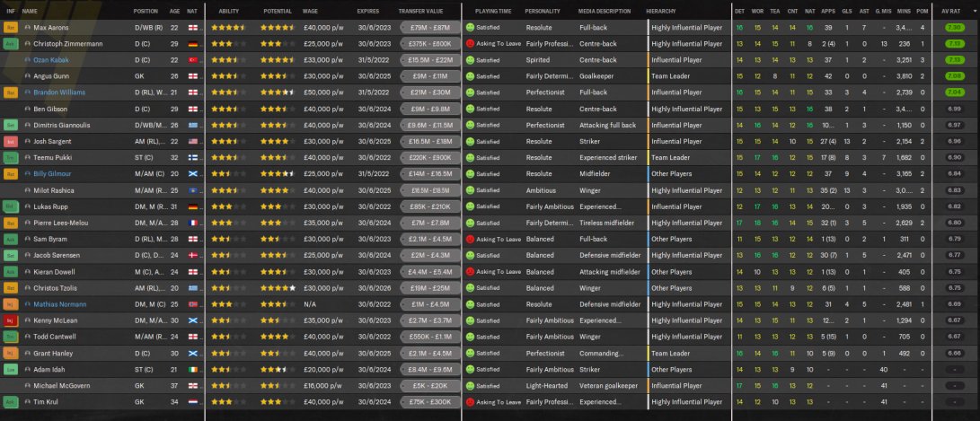The image size is (980, 421).
Task: Sort by the NAME column header
Action: point(30,12)
